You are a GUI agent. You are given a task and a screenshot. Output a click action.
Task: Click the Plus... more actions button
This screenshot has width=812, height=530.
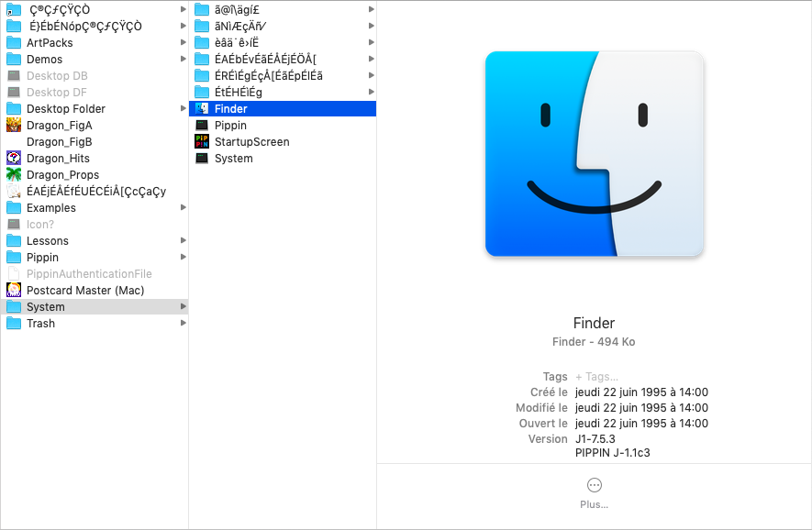coord(594,492)
